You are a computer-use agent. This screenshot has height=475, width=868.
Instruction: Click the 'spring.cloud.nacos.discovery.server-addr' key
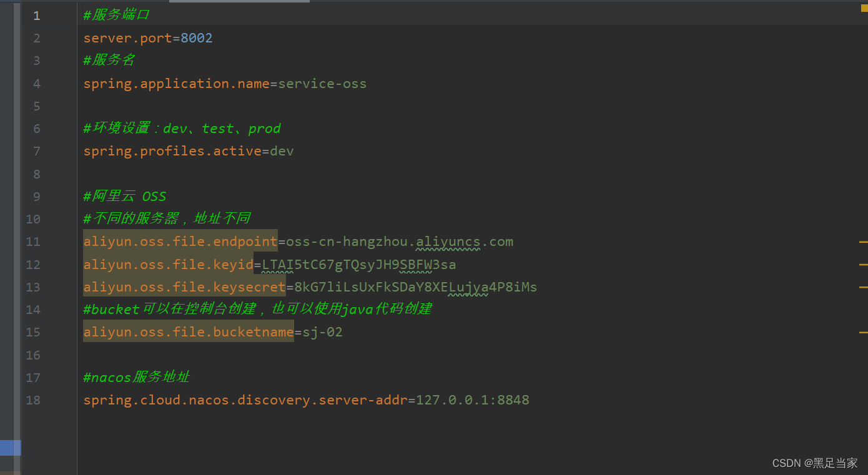coord(245,400)
